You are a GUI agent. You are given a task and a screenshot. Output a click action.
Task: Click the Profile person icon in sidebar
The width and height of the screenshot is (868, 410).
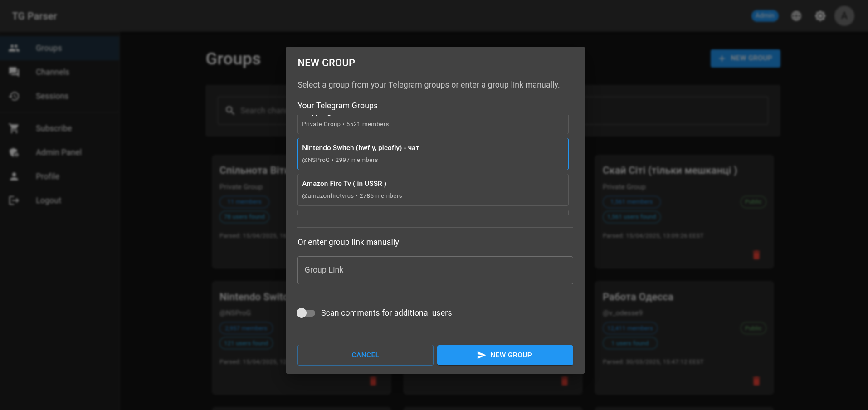coord(14,176)
